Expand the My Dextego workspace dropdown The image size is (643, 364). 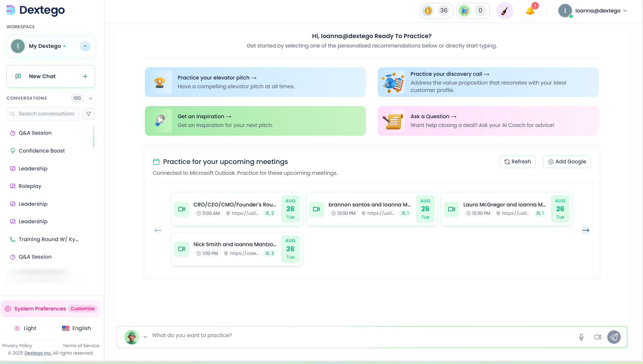[x=85, y=46]
